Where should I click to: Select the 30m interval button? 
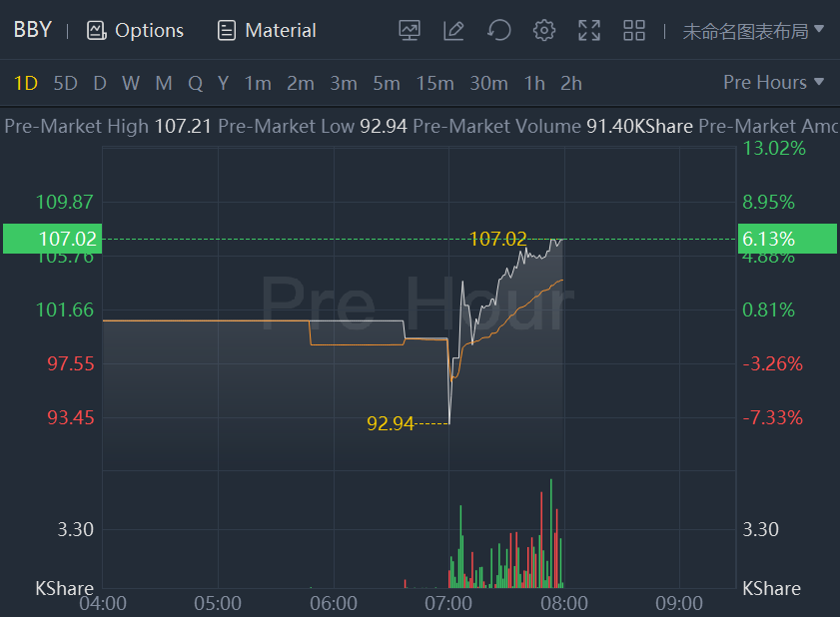(488, 83)
